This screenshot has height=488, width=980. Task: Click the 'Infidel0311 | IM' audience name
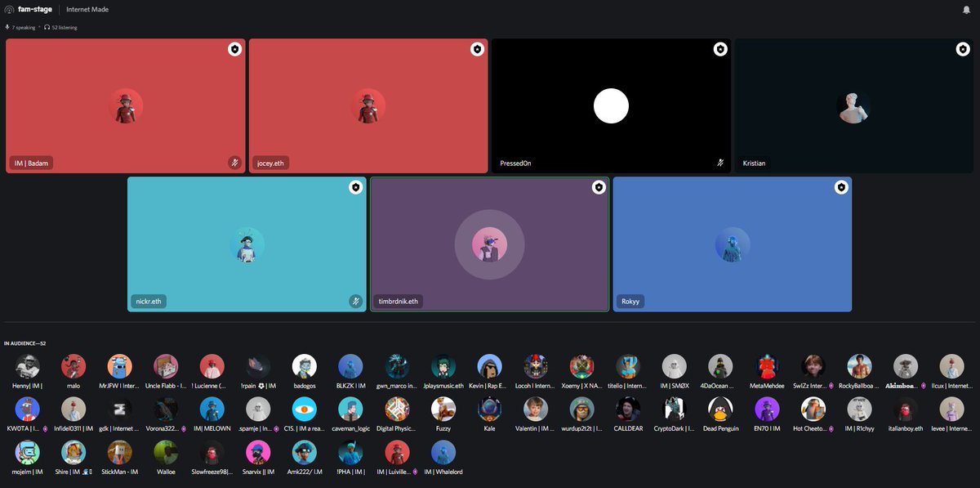pos(73,428)
